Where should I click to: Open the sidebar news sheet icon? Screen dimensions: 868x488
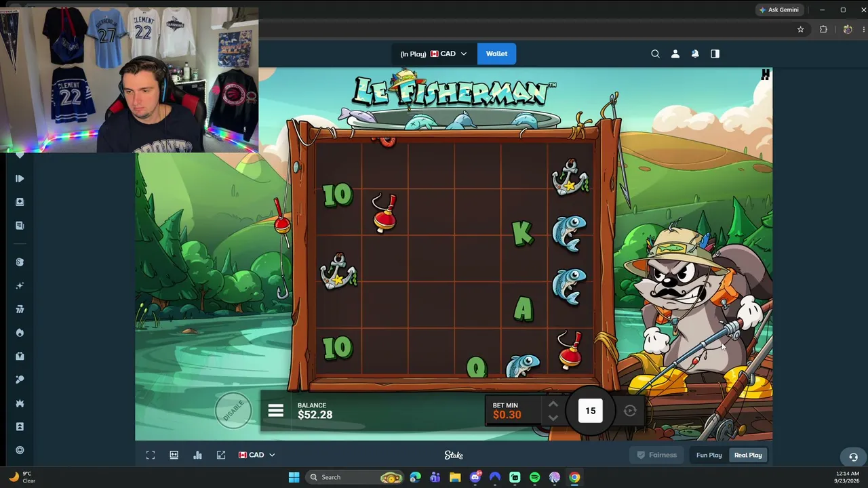pyautogui.click(x=20, y=226)
